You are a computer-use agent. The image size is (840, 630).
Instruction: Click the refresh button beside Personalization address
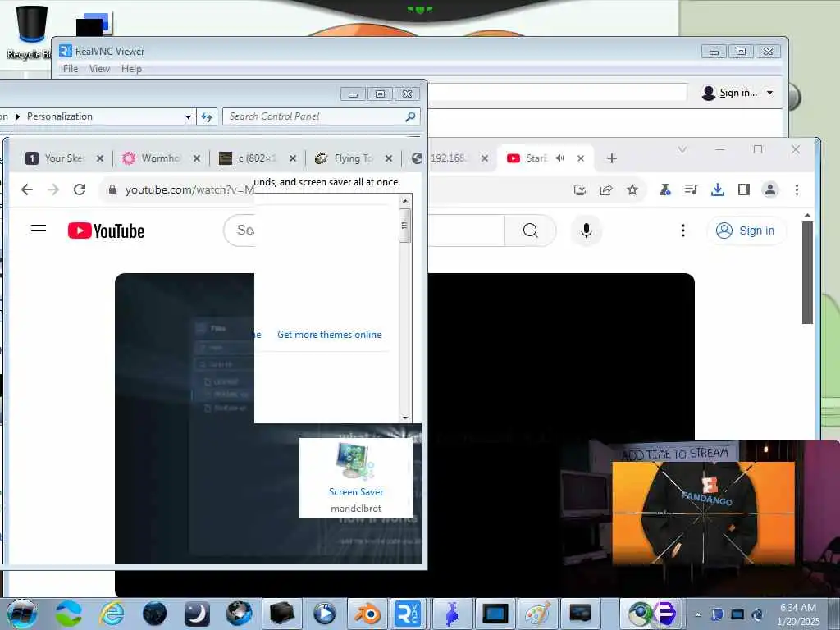[x=207, y=116]
